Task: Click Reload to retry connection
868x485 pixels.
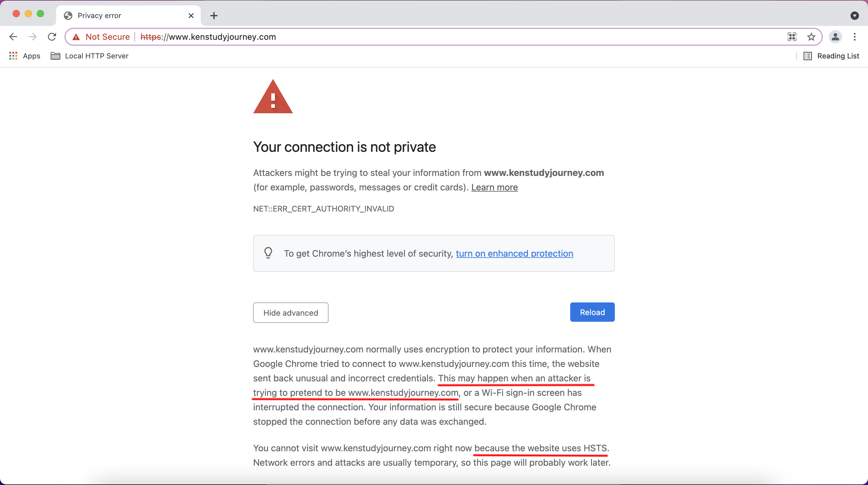Action: 593,312
